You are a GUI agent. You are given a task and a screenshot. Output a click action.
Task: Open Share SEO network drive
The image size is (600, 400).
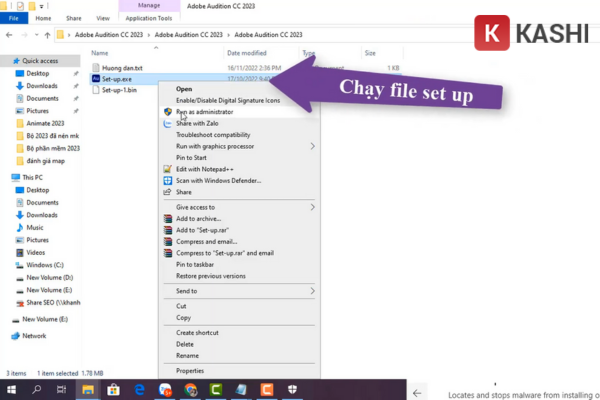48,302
